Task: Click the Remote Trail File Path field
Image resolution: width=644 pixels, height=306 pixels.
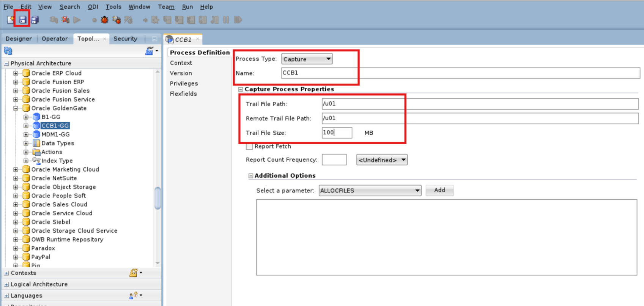Action: coord(480,118)
